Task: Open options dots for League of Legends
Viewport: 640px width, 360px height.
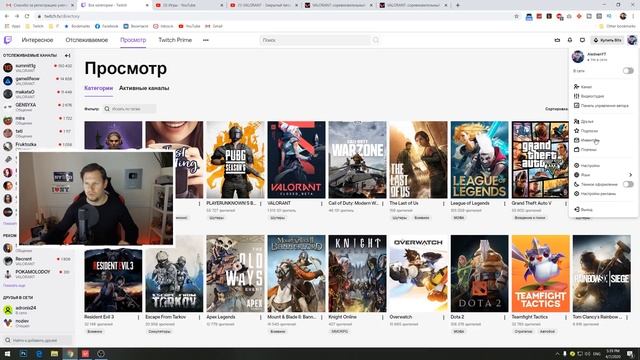Action: [x=505, y=203]
